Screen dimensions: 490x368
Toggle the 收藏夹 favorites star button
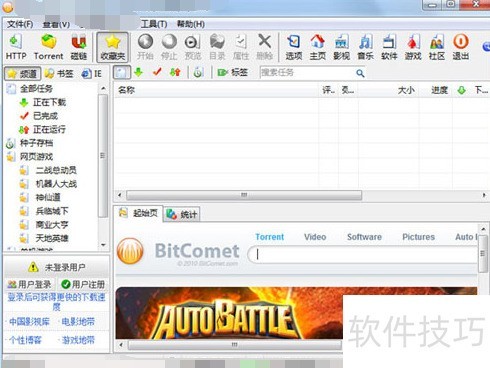113,47
